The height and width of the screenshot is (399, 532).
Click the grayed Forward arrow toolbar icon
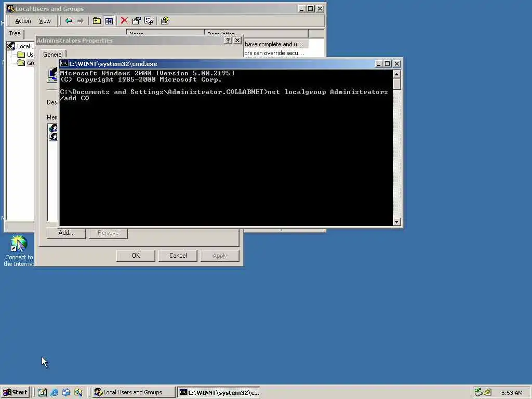pyautogui.click(x=81, y=21)
